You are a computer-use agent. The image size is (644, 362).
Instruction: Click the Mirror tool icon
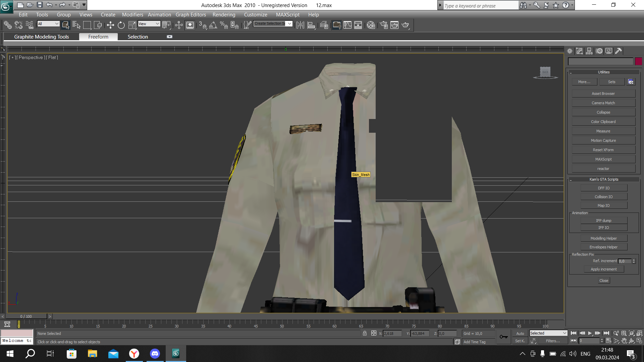pos(300,25)
